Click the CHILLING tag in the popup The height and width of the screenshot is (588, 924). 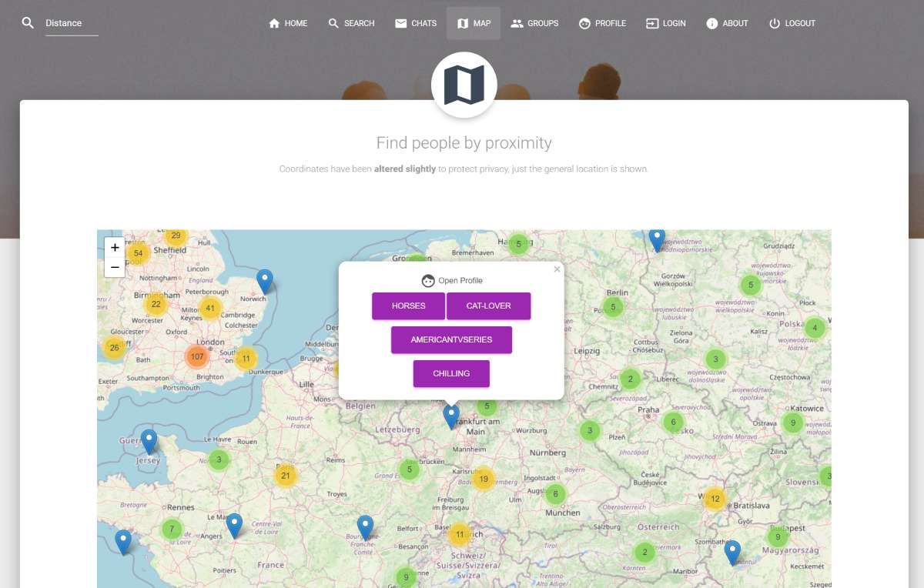click(x=451, y=373)
